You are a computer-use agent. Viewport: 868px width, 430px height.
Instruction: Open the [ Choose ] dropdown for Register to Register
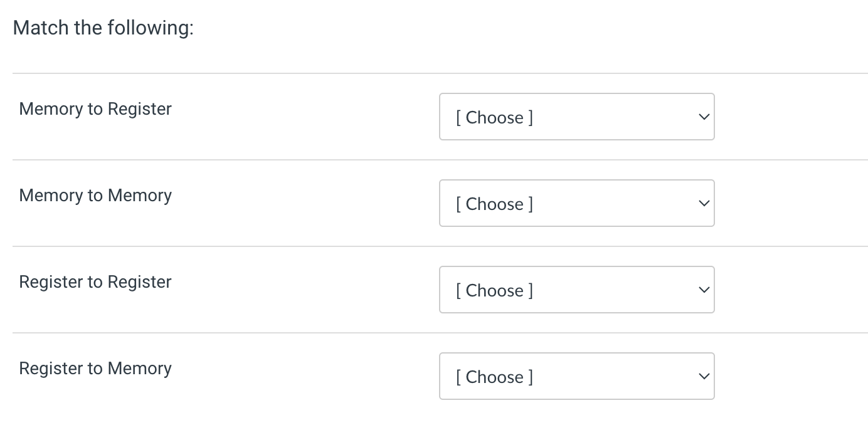click(576, 290)
